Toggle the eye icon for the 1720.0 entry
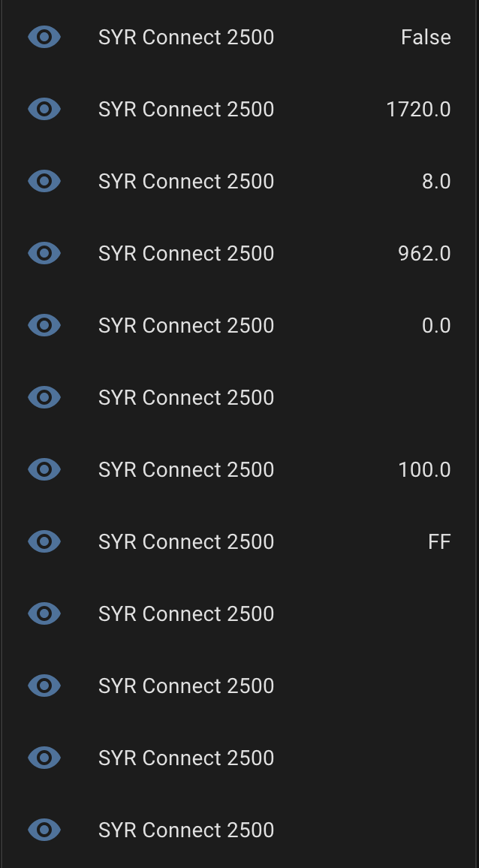 pyautogui.click(x=44, y=109)
